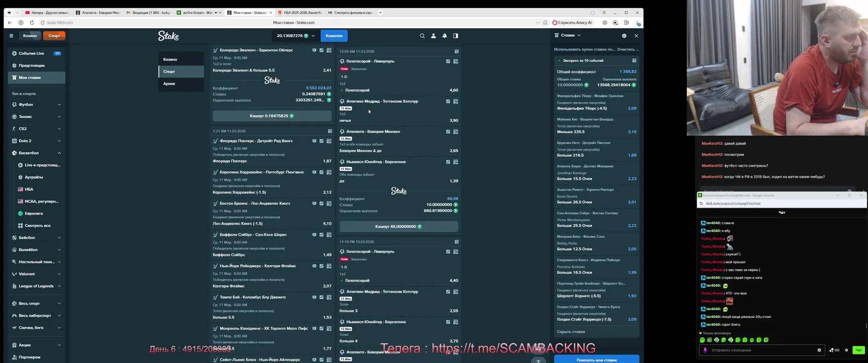Screen dimensions: 868x363
Task: Open receipt icon for 1:21 AM bet
Action: [x=330, y=131]
